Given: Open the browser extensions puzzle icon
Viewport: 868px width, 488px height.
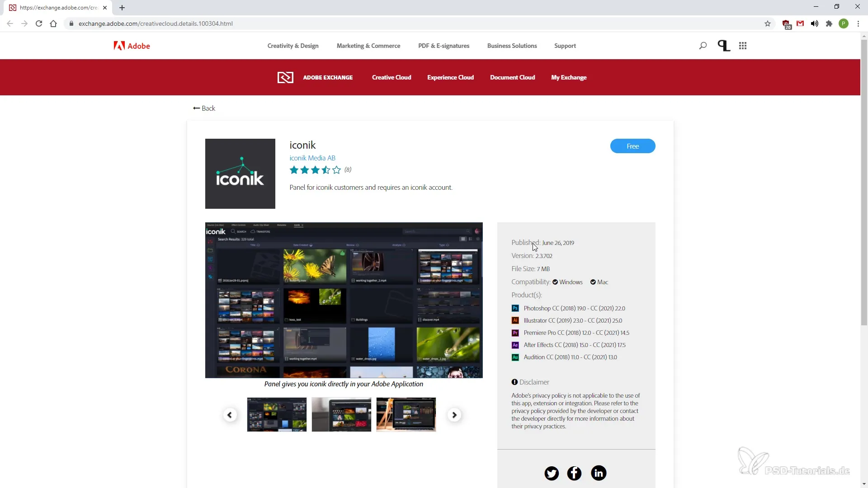Looking at the screenshot, I should click(x=829, y=23).
